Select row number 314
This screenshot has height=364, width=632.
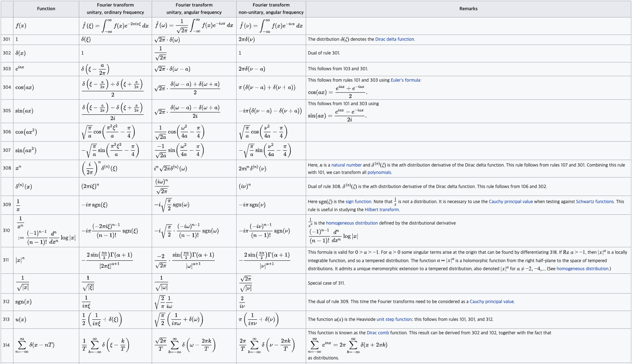click(7, 345)
